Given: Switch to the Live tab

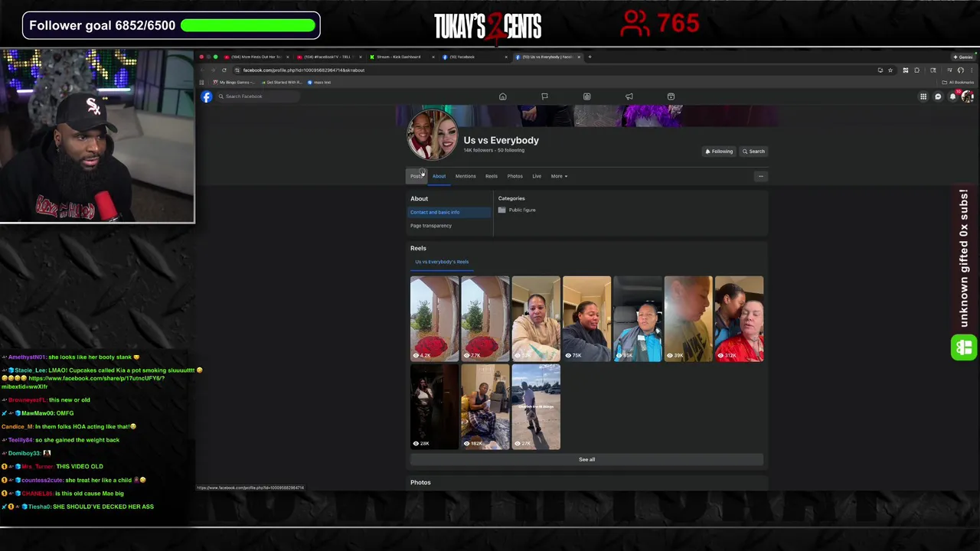Looking at the screenshot, I should pyautogui.click(x=537, y=176).
